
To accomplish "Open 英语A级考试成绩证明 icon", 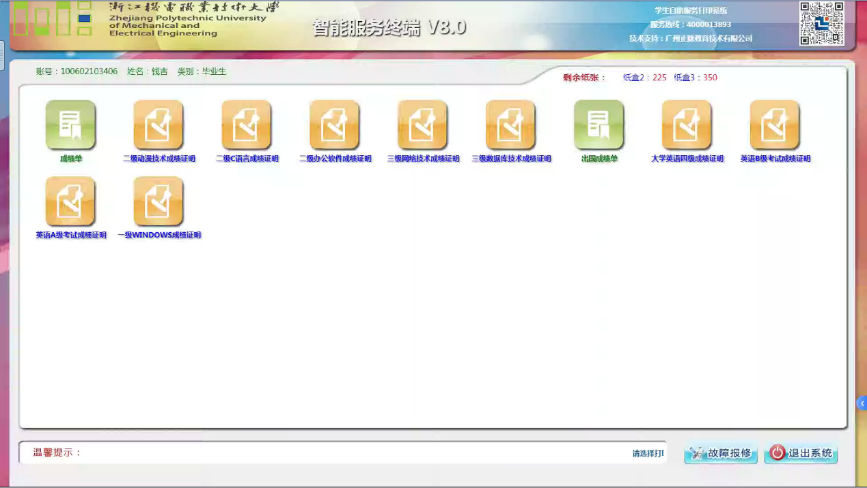I will [70, 202].
